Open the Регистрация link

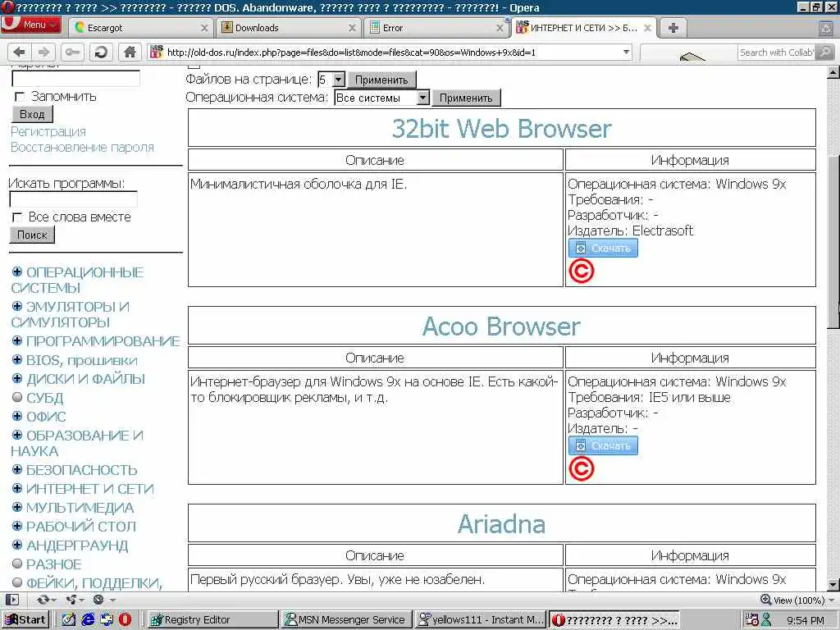click(48, 131)
